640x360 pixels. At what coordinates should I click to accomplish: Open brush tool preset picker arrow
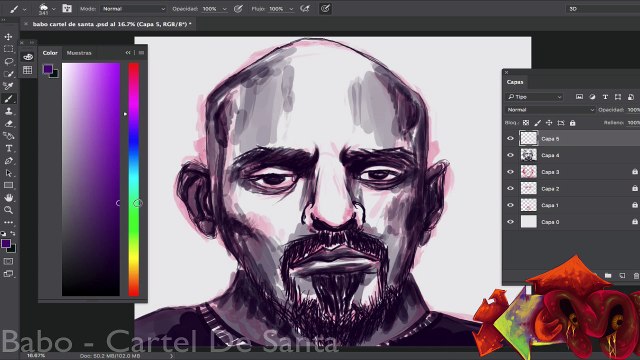coord(24,9)
